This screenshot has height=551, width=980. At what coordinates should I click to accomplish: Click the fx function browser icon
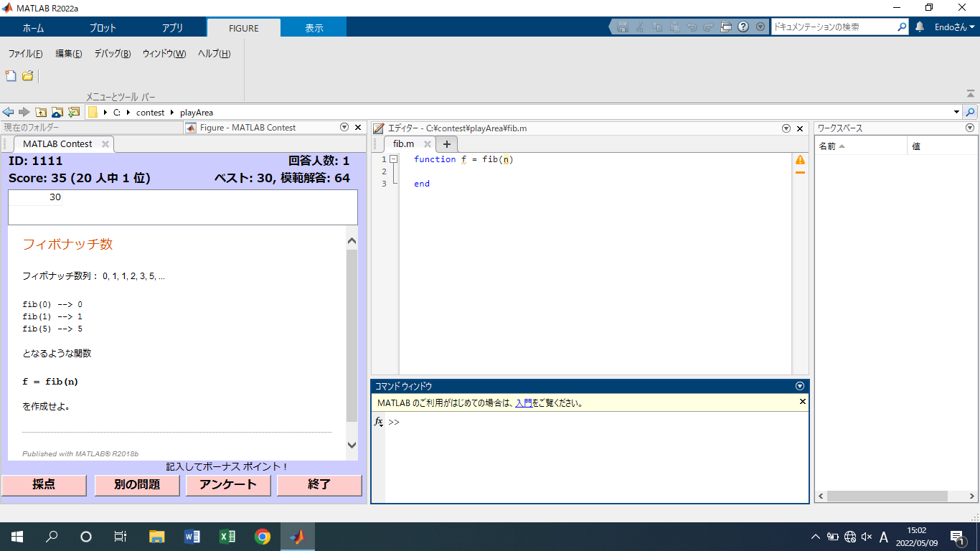pyautogui.click(x=379, y=422)
